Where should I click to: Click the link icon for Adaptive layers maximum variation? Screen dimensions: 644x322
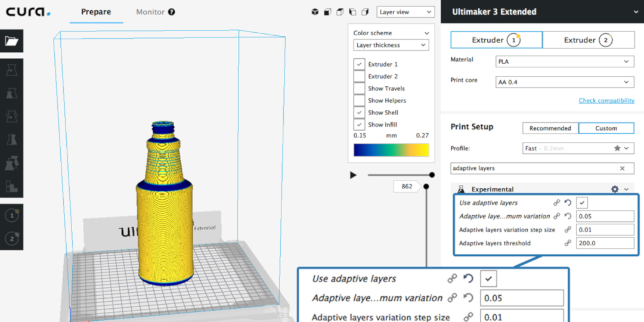(556, 216)
